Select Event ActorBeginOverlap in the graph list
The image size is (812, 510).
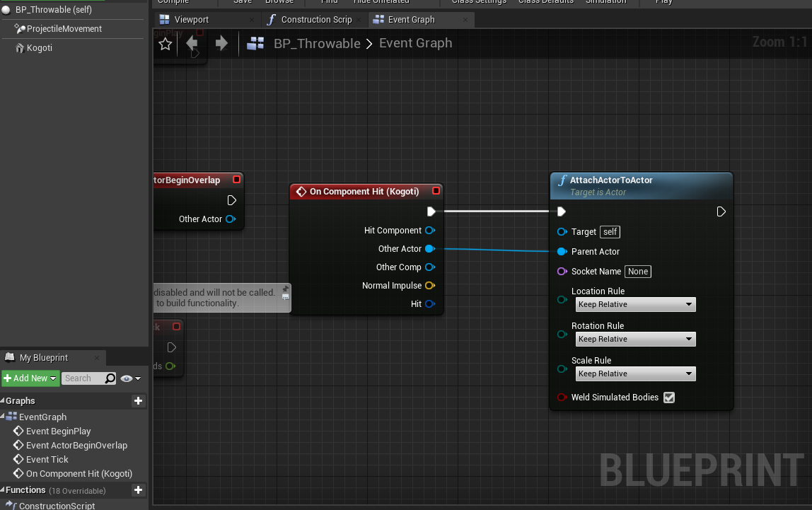[76, 446]
